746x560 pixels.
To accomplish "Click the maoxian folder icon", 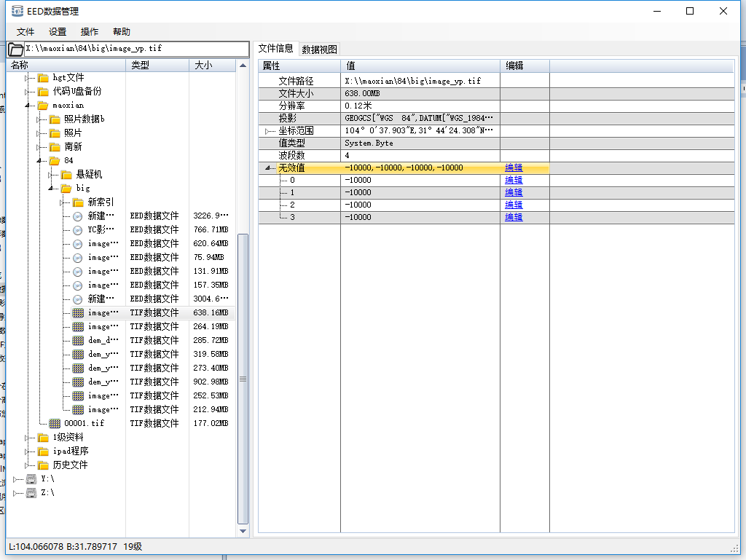I will [x=42, y=105].
